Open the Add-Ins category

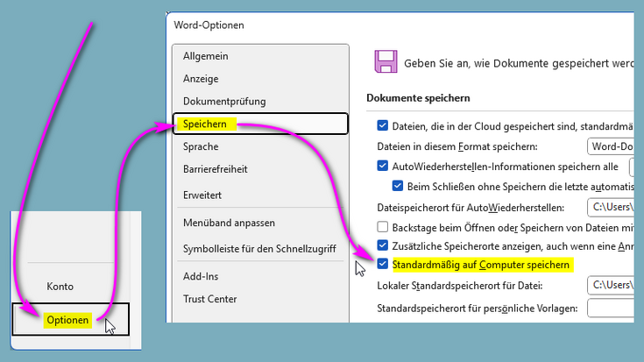click(x=201, y=276)
